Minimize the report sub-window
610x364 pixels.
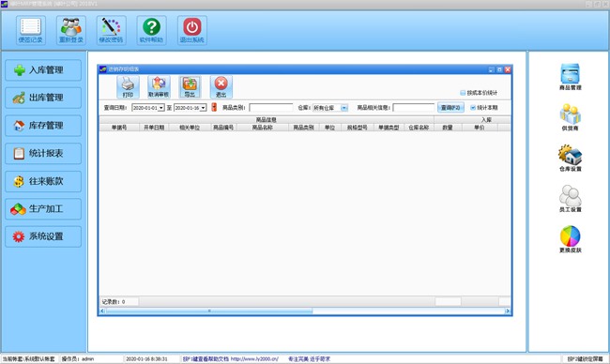pyautogui.click(x=492, y=69)
